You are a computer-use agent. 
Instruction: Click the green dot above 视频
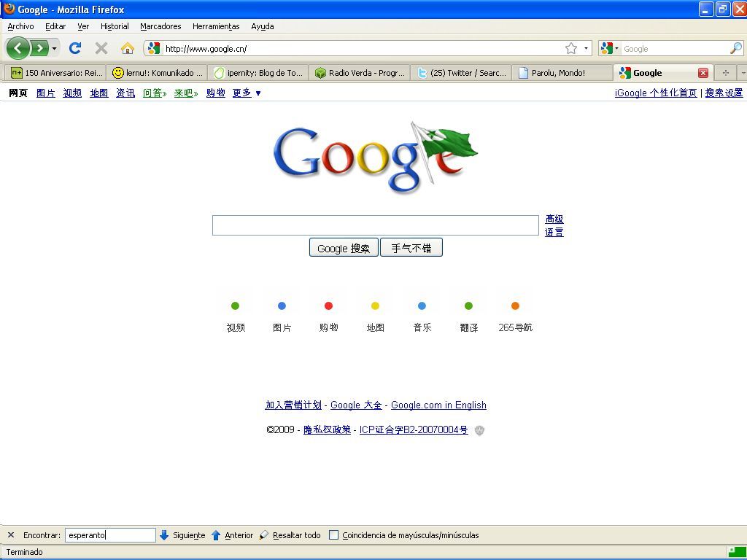[x=235, y=306]
